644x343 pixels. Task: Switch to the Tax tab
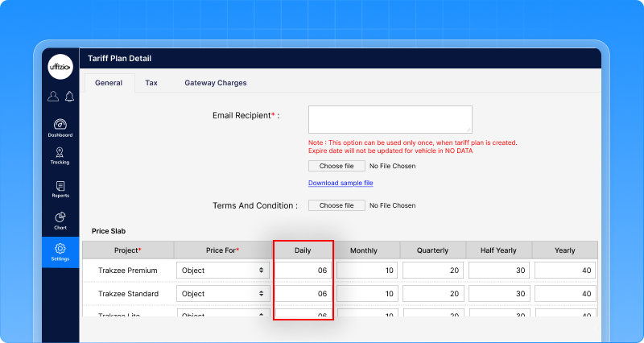click(x=151, y=83)
